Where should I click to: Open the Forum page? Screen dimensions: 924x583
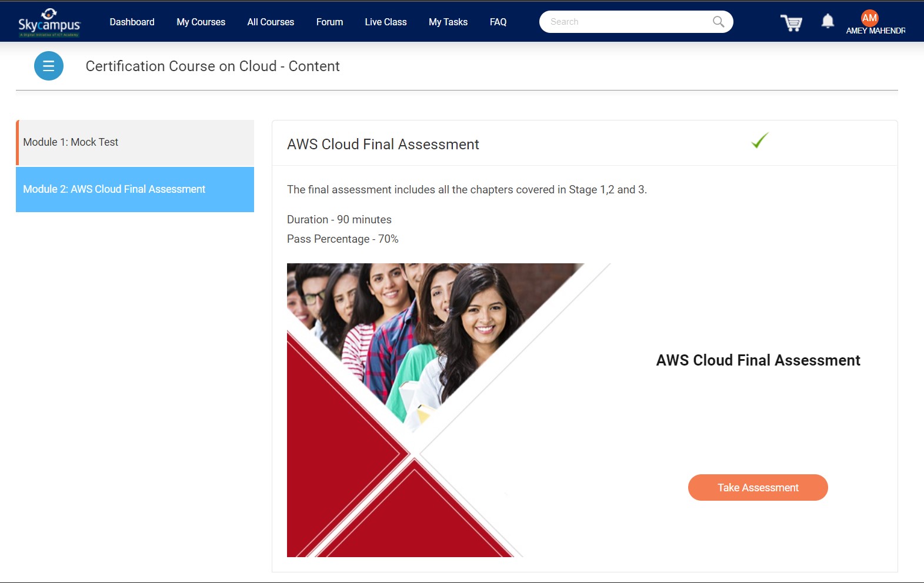point(329,22)
